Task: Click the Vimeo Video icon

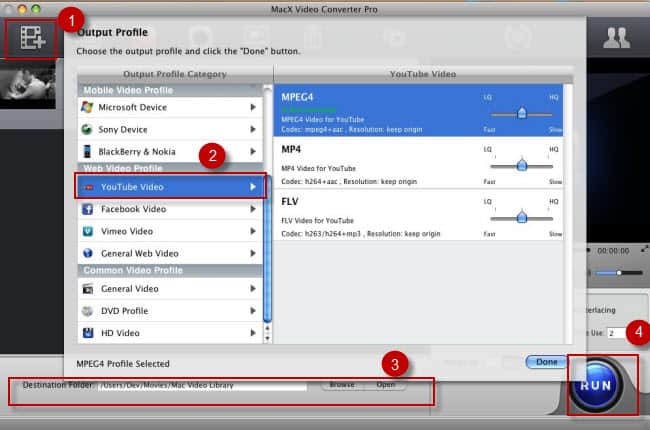Action: (87, 231)
